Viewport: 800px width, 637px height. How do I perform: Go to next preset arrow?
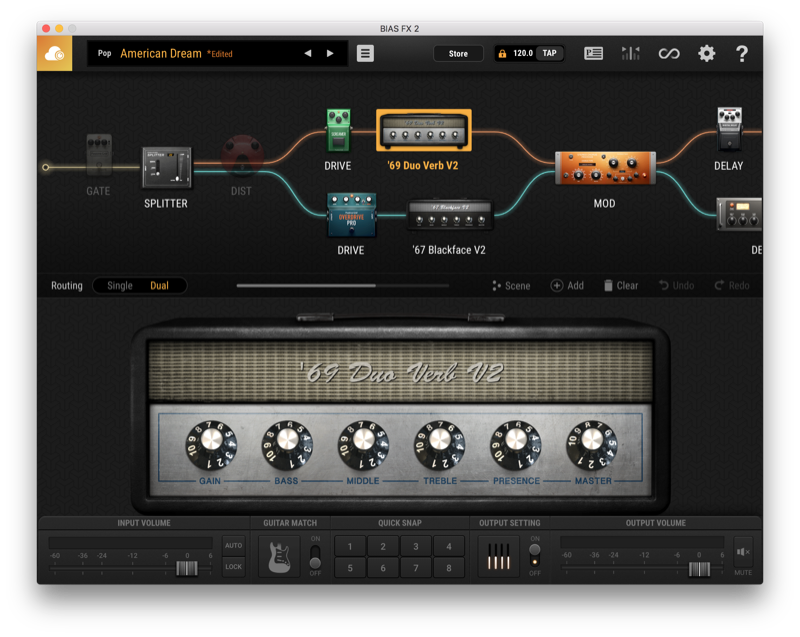coord(330,53)
